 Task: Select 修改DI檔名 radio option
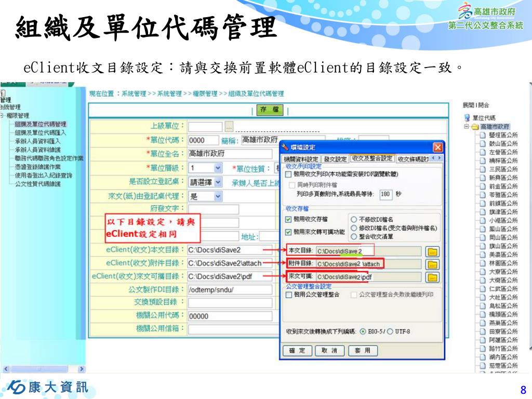click(354, 228)
